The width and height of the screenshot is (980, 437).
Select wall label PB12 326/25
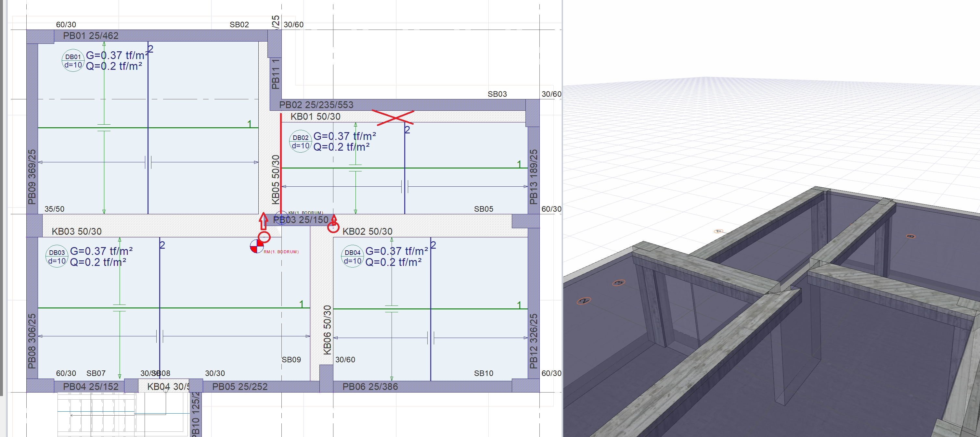point(534,341)
